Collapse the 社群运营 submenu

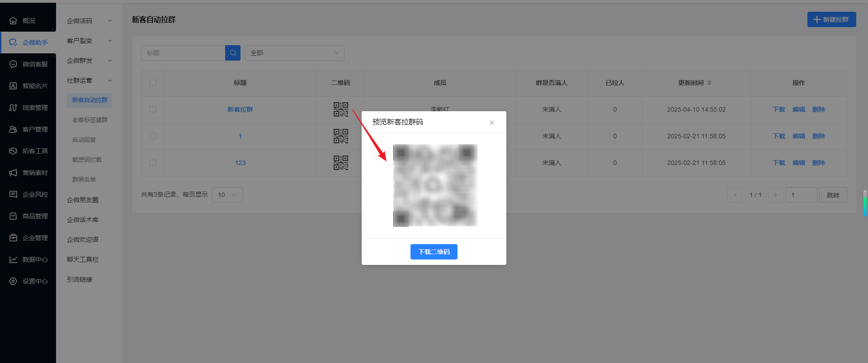pos(89,80)
